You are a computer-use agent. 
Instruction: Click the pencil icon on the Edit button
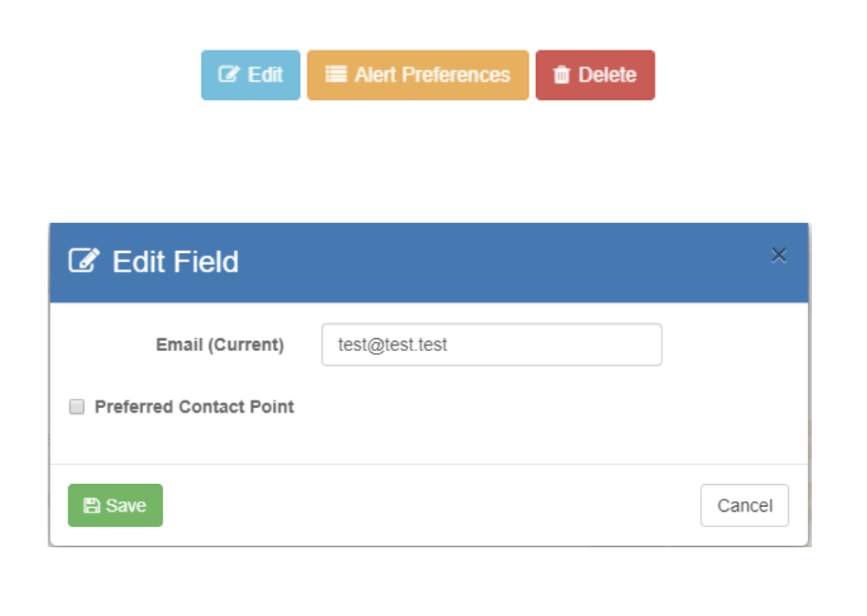point(228,75)
